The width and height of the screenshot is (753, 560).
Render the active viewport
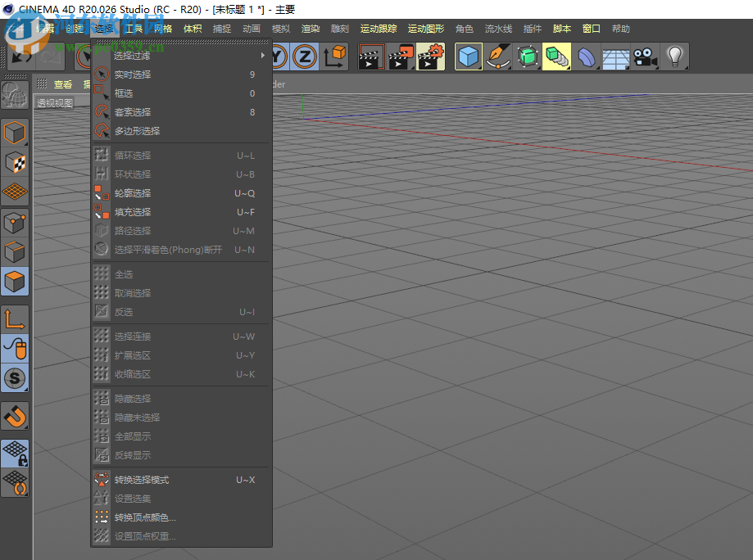(371, 56)
